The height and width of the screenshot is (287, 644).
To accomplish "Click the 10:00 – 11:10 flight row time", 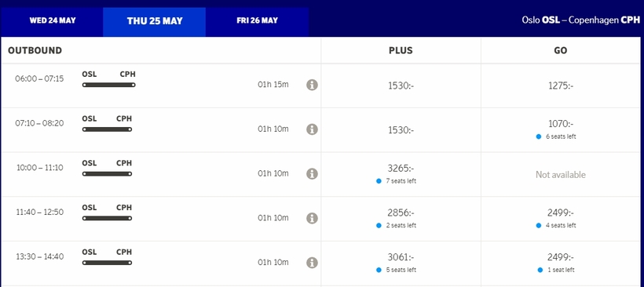I will 40,168.
